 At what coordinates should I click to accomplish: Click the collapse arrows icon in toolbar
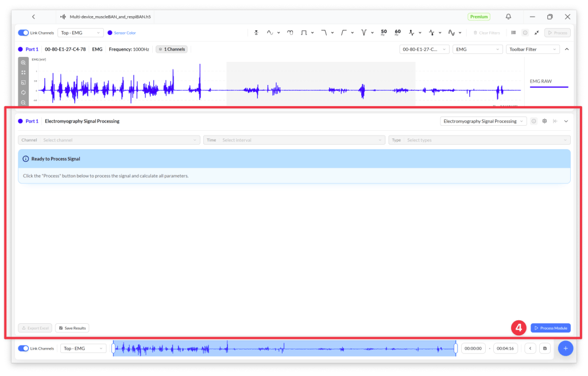(537, 33)
